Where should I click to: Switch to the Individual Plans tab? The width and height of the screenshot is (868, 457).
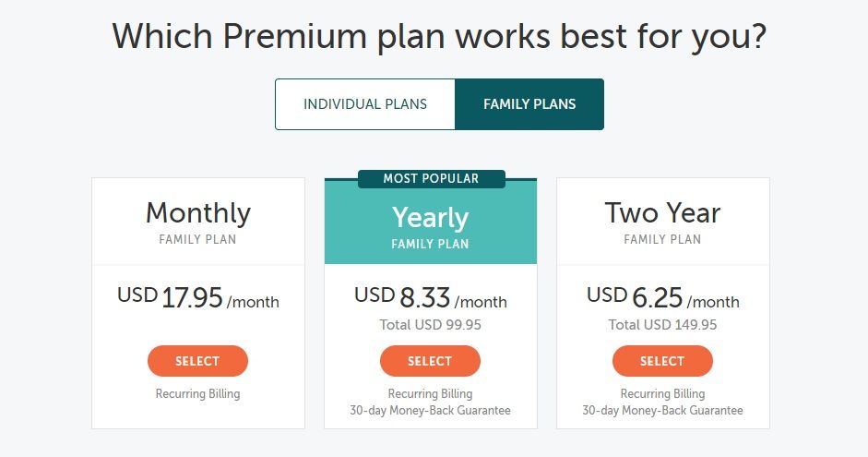[x=365, y=104]
